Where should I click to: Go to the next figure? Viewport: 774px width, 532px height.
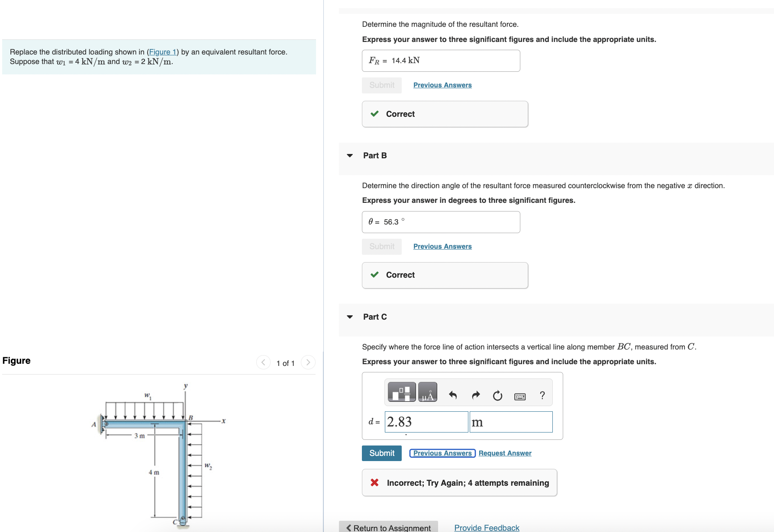click(x=308, y=362)
